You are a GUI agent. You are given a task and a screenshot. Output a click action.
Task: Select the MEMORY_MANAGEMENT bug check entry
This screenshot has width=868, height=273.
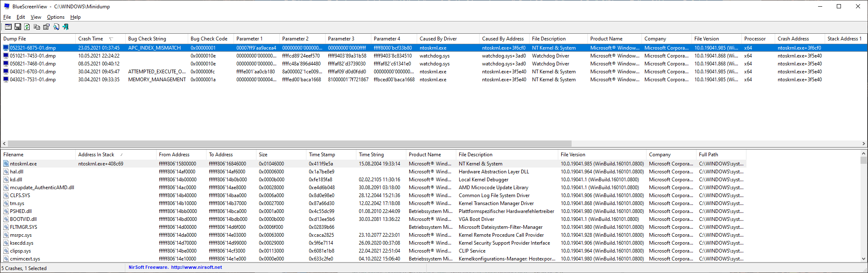coord(157,80)
